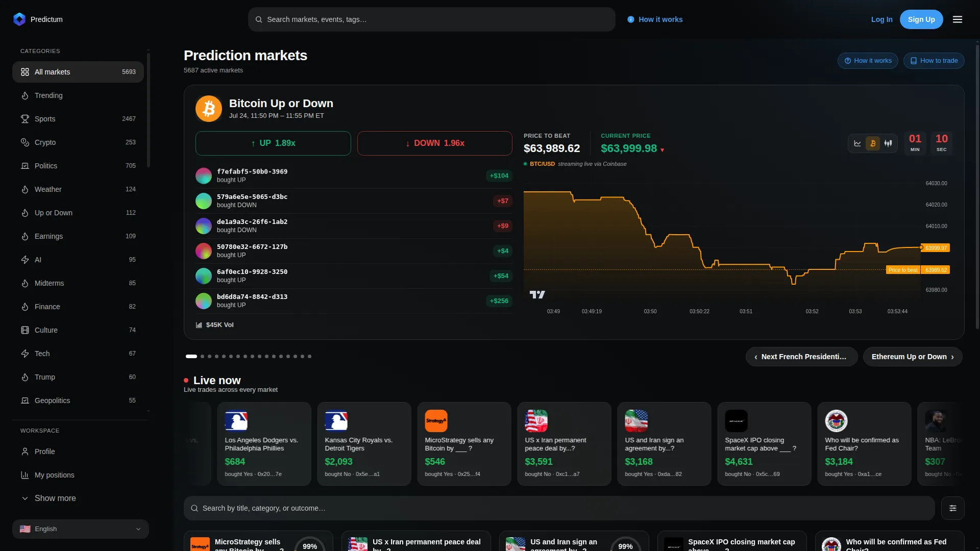This screenshot has height=551, width=980.
Task: Select the Geopolitics category
Action: pyautogui.click(x=78, y=400)
